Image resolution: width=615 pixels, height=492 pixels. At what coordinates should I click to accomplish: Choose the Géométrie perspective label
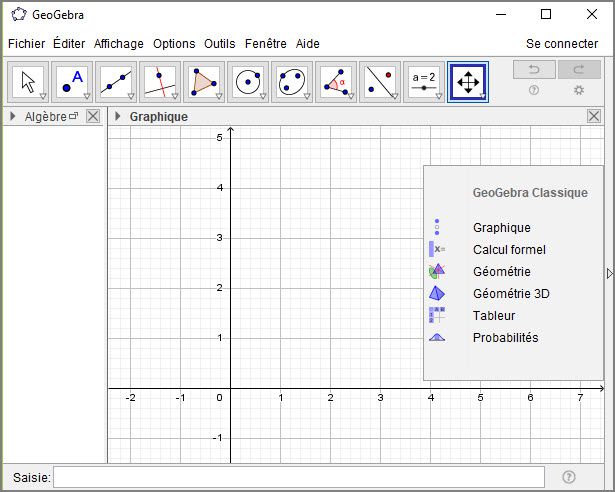click(x=502, y=272)
